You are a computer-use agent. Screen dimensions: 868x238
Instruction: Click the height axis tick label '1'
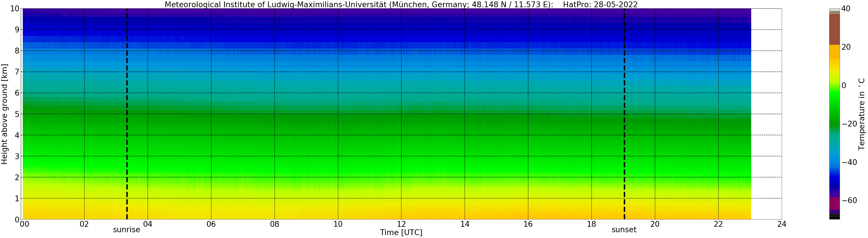[x=17, y=198]
